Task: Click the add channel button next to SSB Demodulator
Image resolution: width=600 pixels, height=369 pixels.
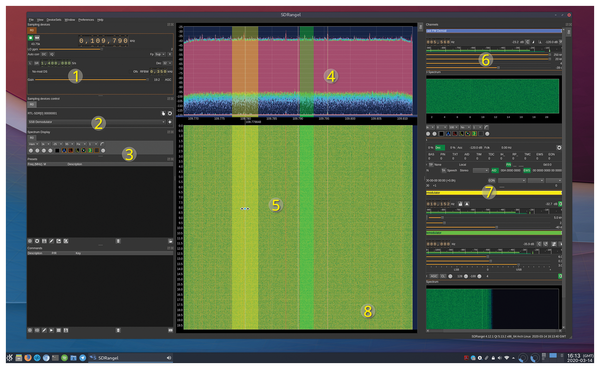Action: point(170,122)
